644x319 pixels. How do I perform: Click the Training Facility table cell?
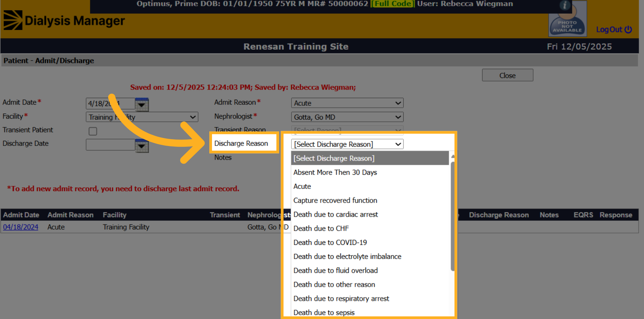pyautogui.click(x=126, y=227)
